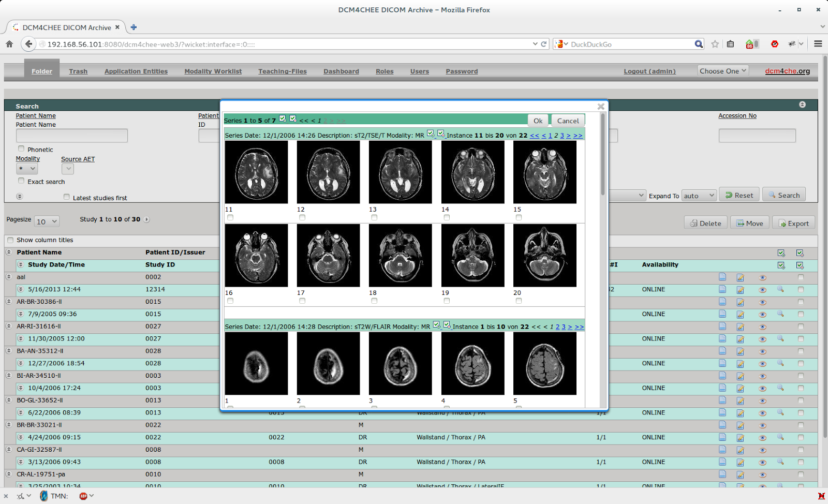Select checkbox for patient aal row
The height and width of the screenshot is (504, 828).
[x=801, y=277]
